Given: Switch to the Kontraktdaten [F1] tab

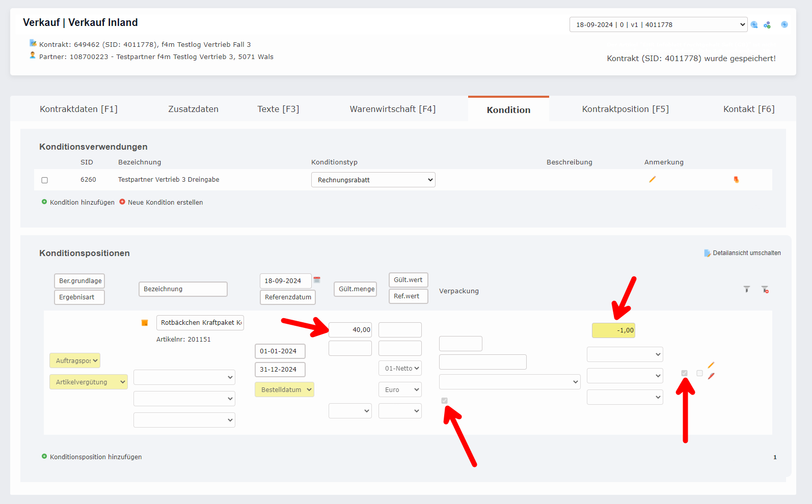Looking at the screenshot, I should pyautogui.click(x=79, y=109).
